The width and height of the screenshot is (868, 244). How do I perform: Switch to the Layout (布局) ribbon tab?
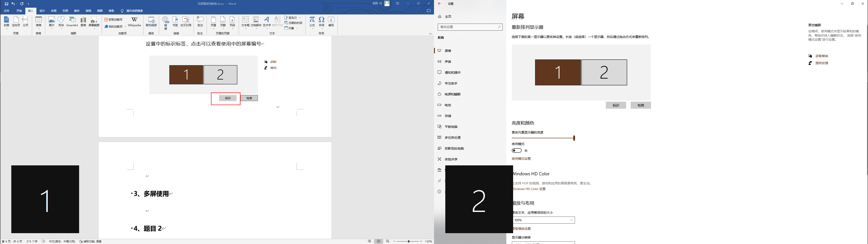click(54, 11)
